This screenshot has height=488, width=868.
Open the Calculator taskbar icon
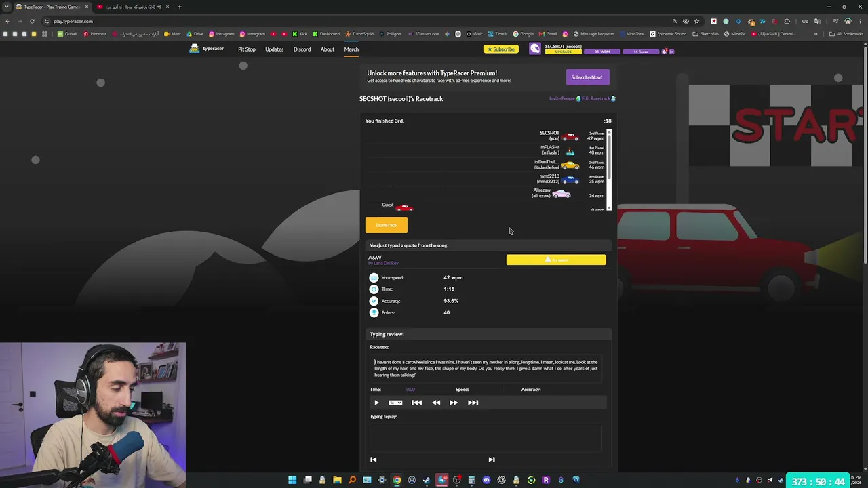click(x=471, y=480)
